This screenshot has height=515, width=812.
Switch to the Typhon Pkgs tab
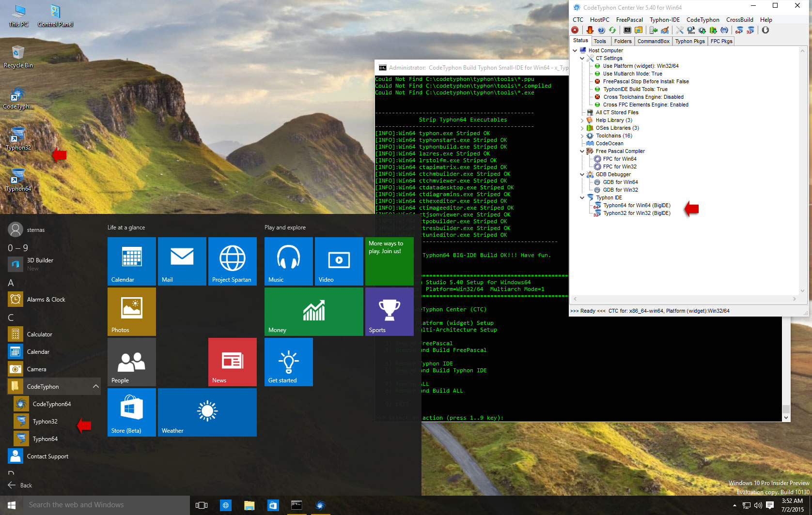690,41
